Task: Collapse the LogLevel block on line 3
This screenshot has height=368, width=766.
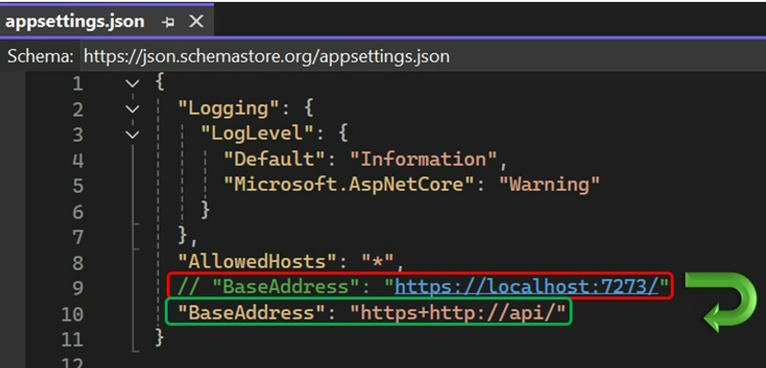Action: click(x=132, y=134)
